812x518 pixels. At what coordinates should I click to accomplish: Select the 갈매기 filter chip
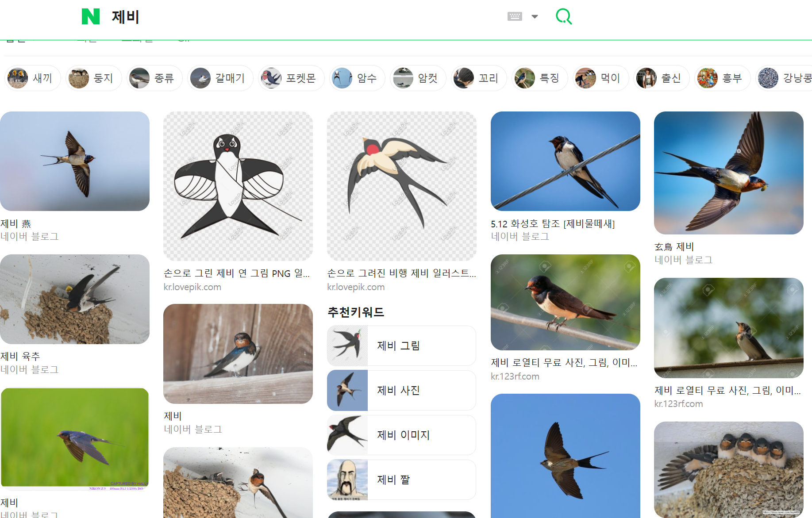click(x=220, y=78)
